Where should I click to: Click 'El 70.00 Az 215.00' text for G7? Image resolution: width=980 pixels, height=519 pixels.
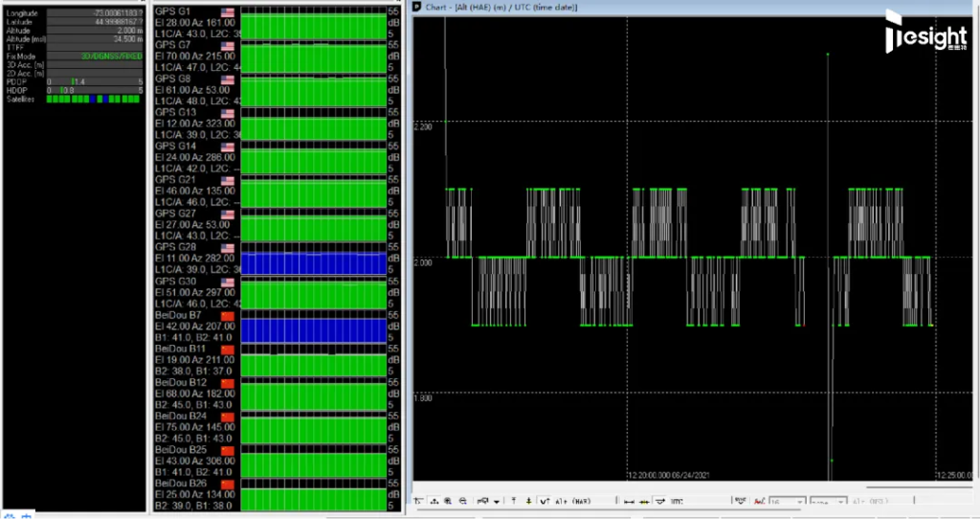pos(195,56)
